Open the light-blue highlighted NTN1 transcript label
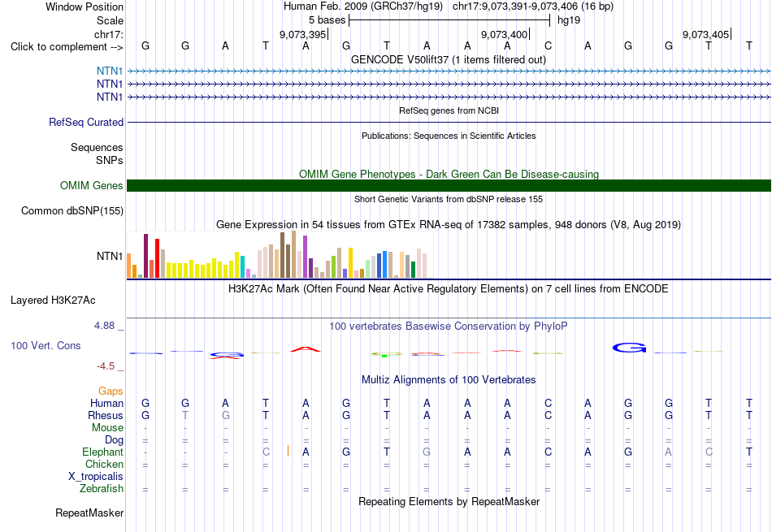This screenshot has height=532, width=772. (110, 71)
